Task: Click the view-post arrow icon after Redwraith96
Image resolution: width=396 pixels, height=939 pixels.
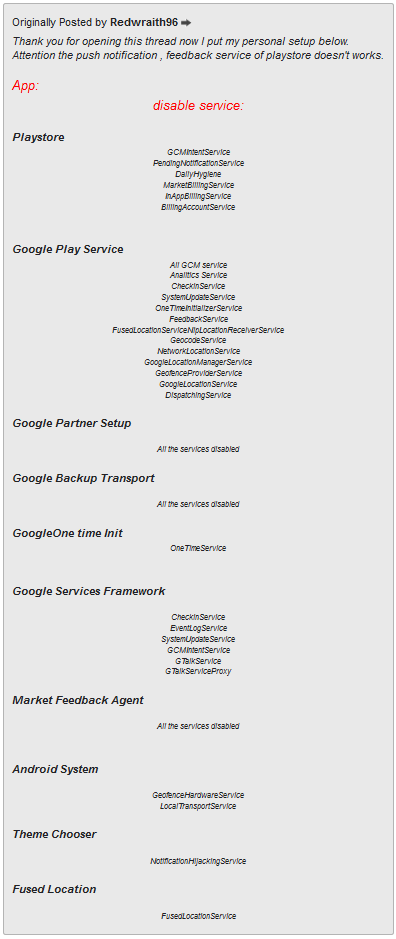Action: (x=186, y=23)
